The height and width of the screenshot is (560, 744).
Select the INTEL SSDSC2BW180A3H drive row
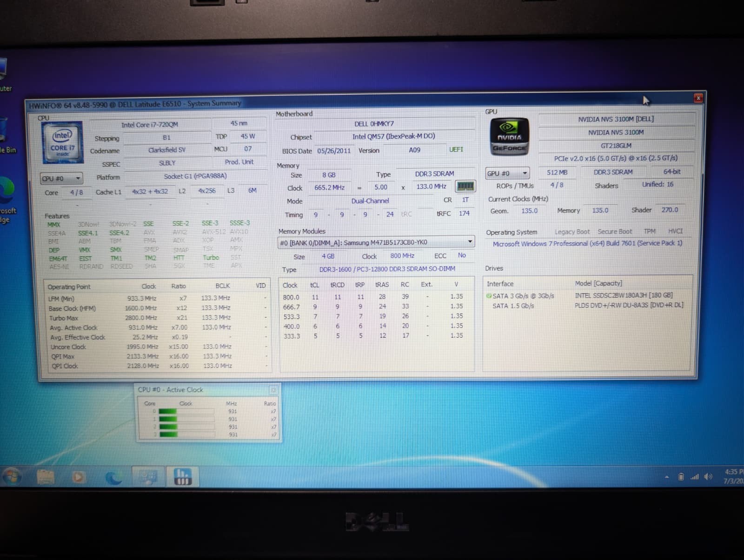[x=587, y=295]
